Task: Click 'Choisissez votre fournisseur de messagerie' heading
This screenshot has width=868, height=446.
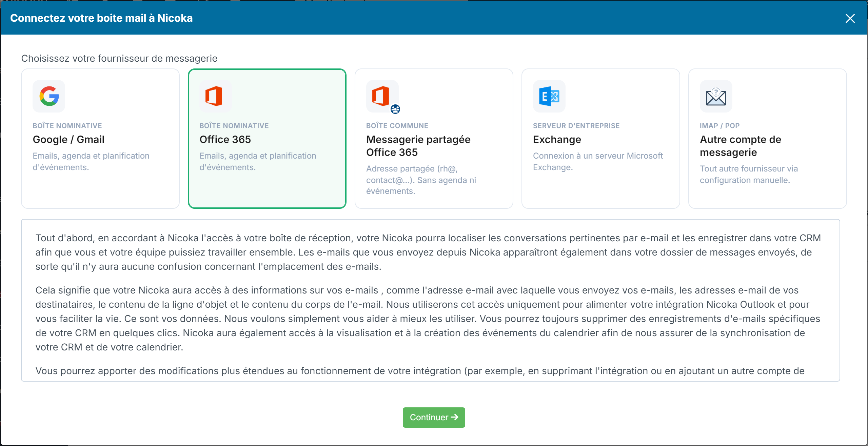Action: coord(119,58)
